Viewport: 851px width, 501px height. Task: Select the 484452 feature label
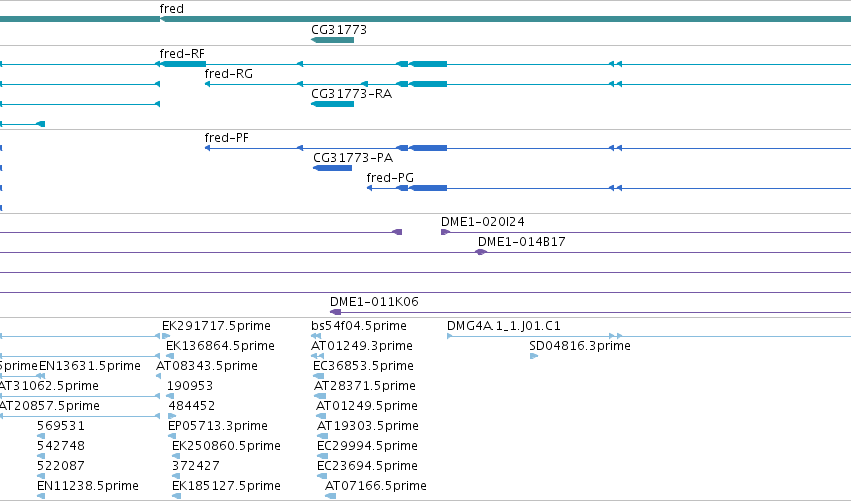[x=192, y=405]
